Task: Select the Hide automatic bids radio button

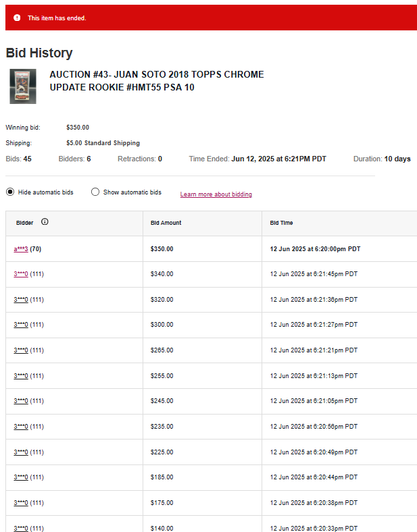Action: point(10,192)
